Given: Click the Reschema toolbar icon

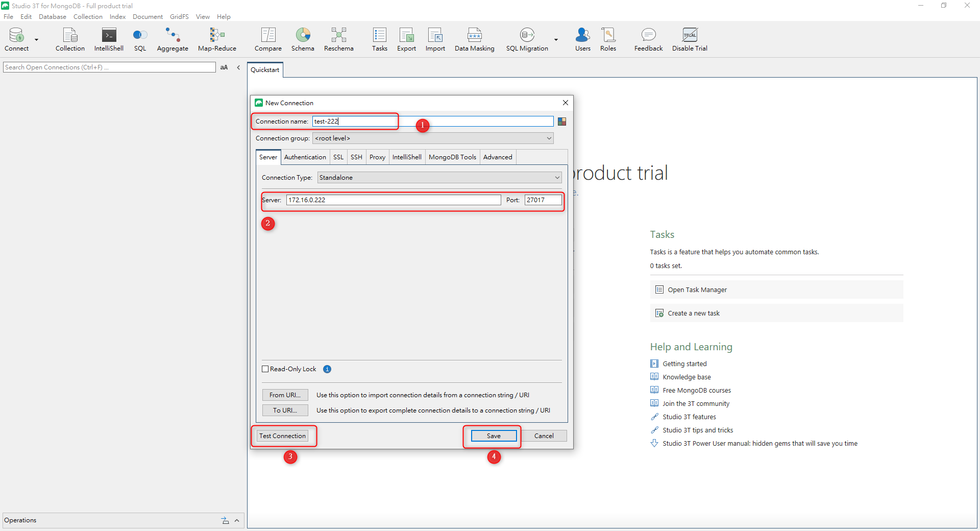Looking at the screenshot, I should pos(338,39).
